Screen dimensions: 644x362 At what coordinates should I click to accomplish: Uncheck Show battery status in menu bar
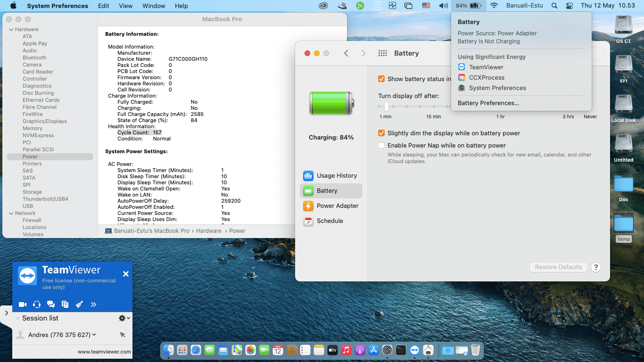tap(381, 79)
